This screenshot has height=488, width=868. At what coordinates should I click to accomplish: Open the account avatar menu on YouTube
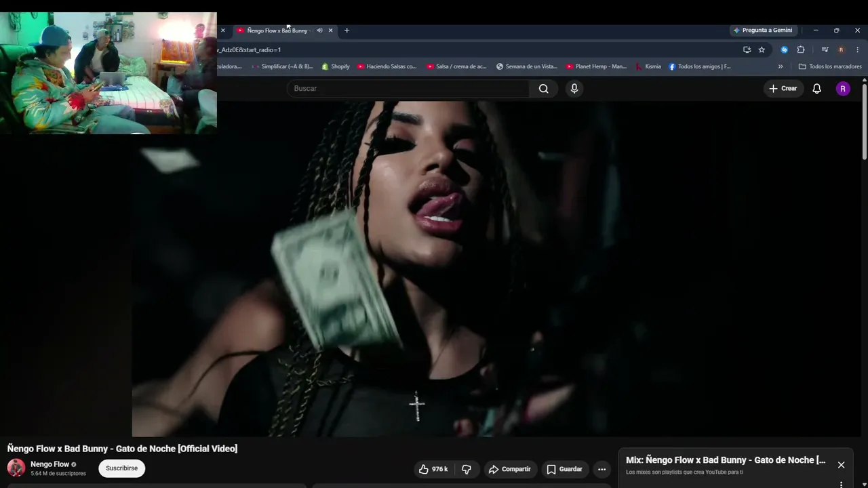843,89
